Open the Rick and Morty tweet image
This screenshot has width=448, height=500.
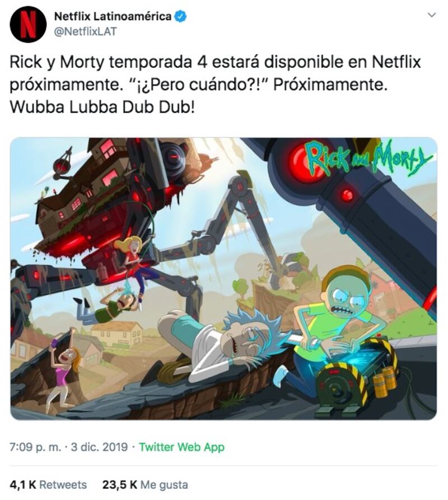tap(223, 279)
